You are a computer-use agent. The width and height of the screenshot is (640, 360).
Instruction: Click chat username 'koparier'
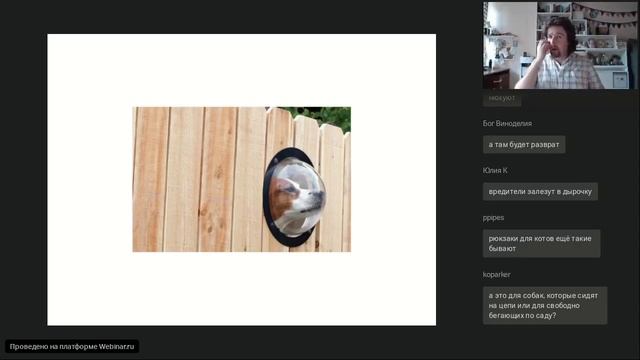[496, 275]
